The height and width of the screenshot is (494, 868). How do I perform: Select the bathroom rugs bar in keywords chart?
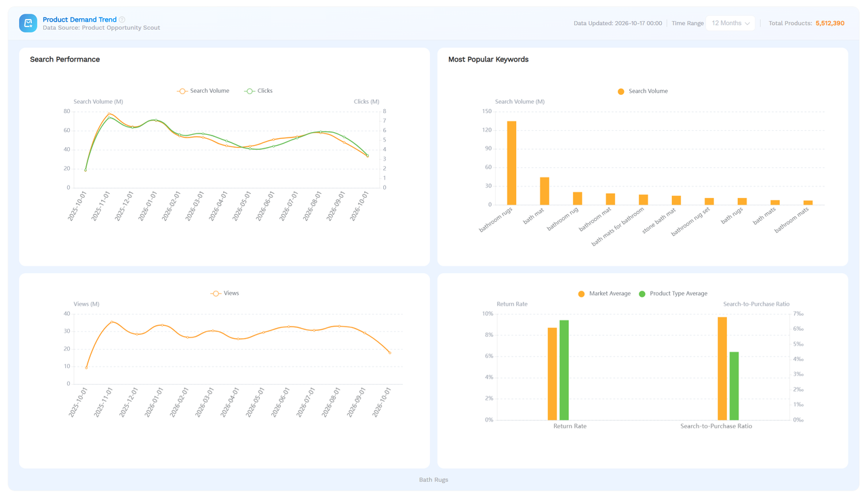coord(512,163)
